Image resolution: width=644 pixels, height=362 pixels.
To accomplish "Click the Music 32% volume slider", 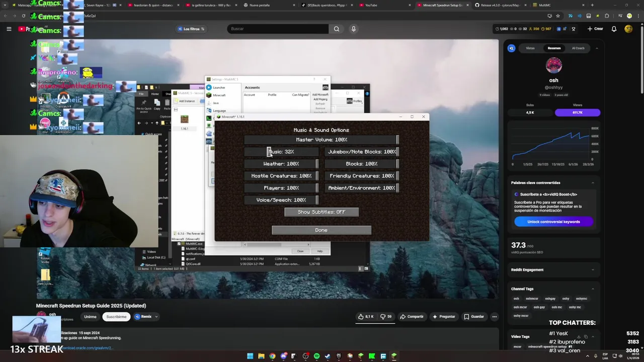I will (x=281, y=152).
